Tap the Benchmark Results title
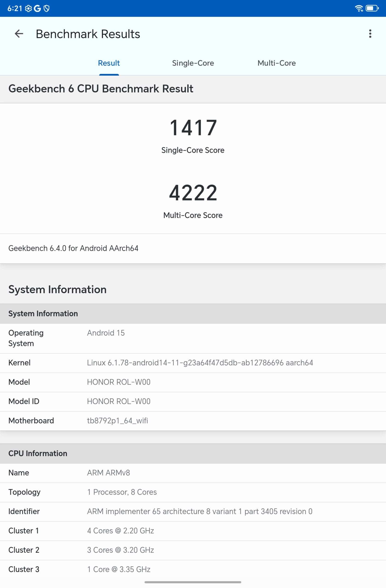The width and height of the screenshot is (386, 588). click(x=88, y=34)
